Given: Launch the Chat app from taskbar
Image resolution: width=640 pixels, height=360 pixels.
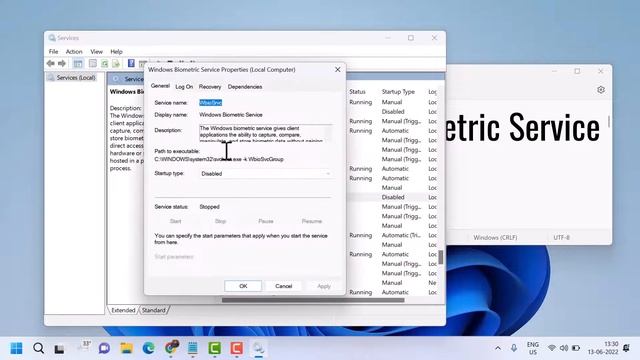Looking at the screenshot, I should click(104, 348).
